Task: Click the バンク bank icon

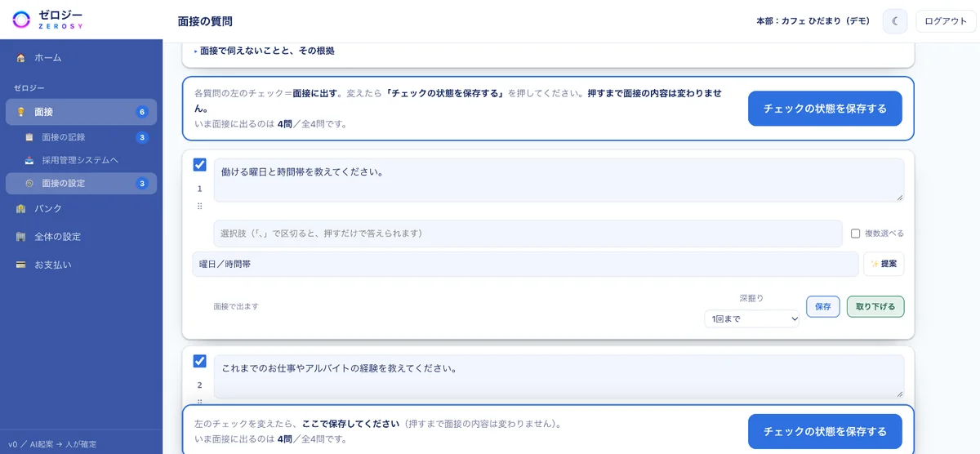Action: pyautogui.click(x=21, y=209)
